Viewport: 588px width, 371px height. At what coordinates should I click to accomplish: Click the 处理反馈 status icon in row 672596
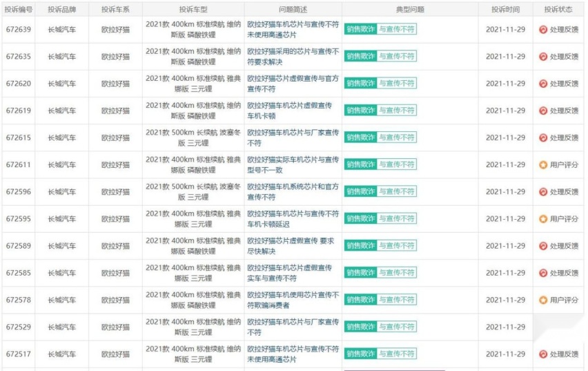[x=543, y=191]
